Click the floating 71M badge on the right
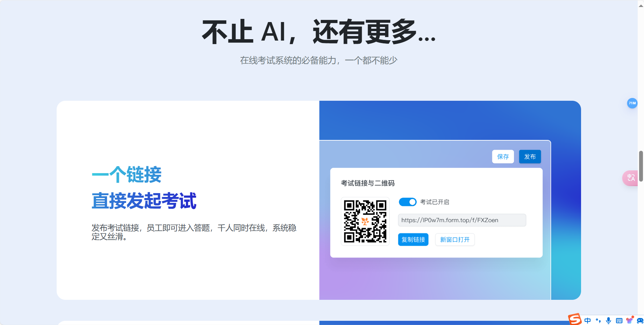Viewport: 644px width, 325px height. click(x=632, y=103)
